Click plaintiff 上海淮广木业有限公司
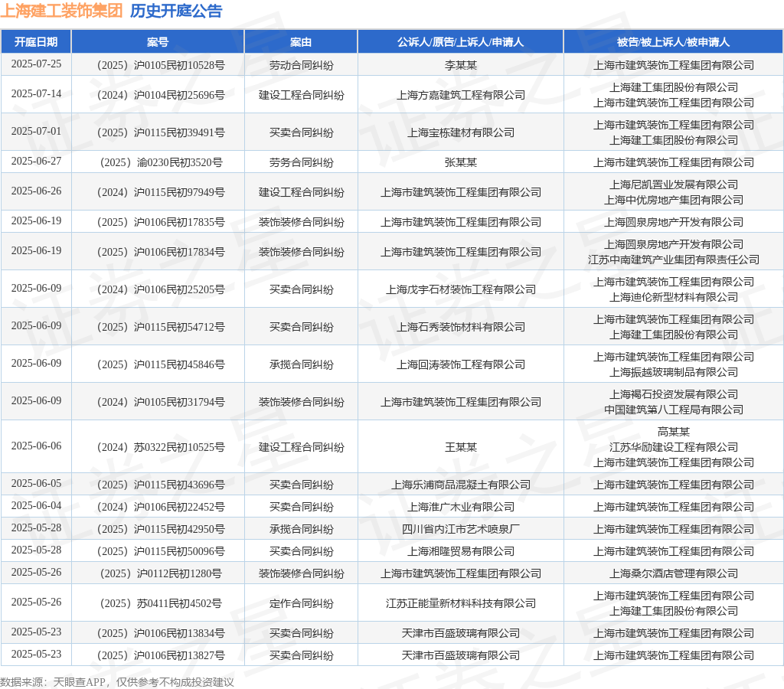Image resolution: width=784 pixels, height=689 pixels. [460, 507]
